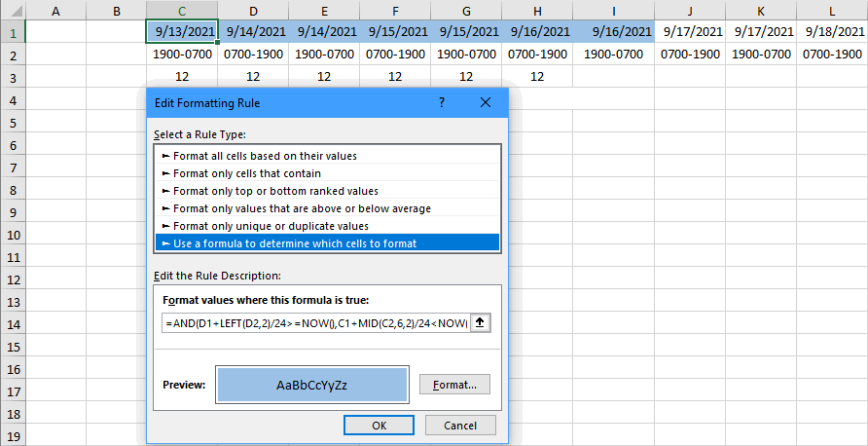Click cell H3 containing 12
Image resolution: width=868 pixels, height=446 pixels.
[x=537, y=77]
